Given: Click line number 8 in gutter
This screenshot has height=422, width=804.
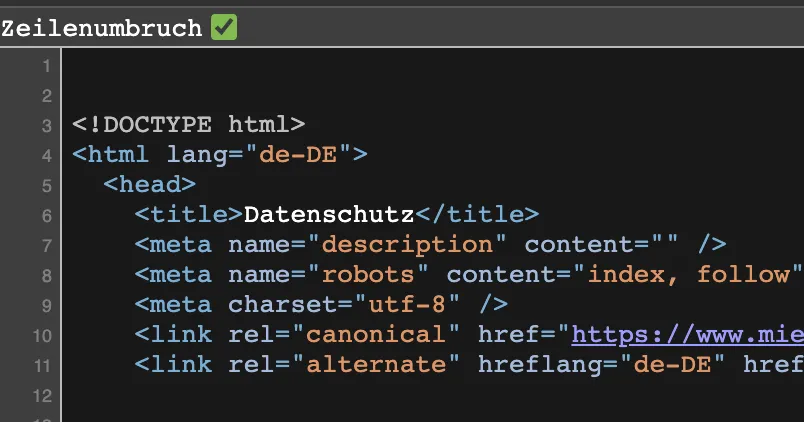Looking at the screenshot, I should click(x=47, y=276).
